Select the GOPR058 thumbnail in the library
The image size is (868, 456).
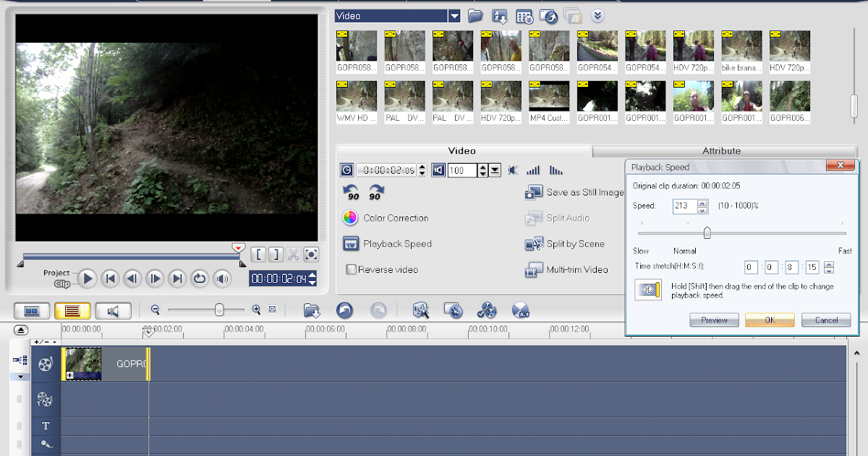click(356, 46)
